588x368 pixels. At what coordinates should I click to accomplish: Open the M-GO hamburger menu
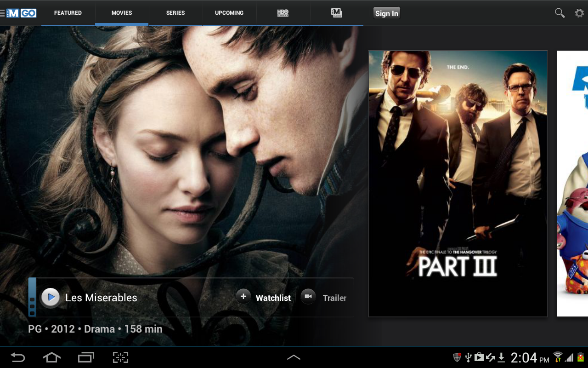3,13
